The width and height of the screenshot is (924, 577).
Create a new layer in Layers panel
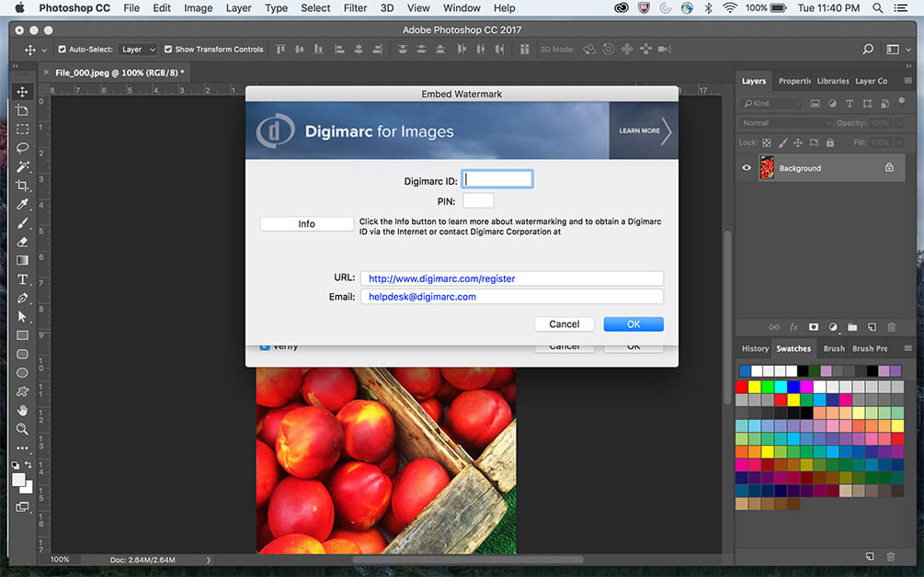click(872, 327)
